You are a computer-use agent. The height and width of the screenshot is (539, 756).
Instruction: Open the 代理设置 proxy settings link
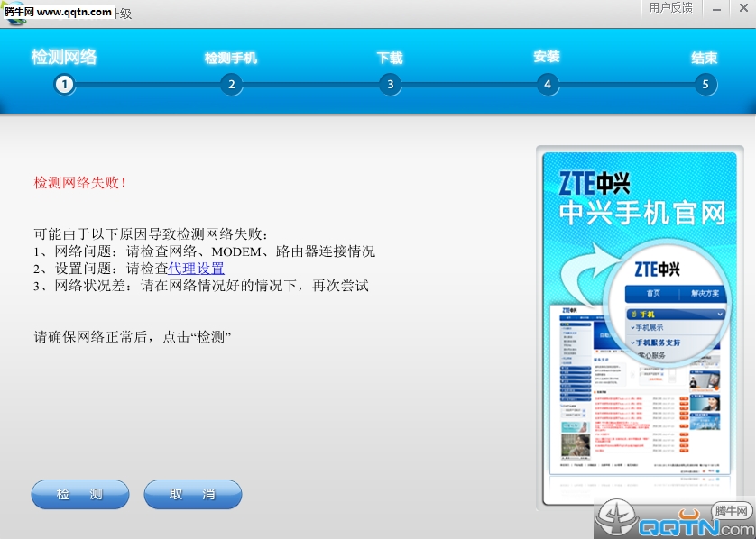click(x=197, y=269)
